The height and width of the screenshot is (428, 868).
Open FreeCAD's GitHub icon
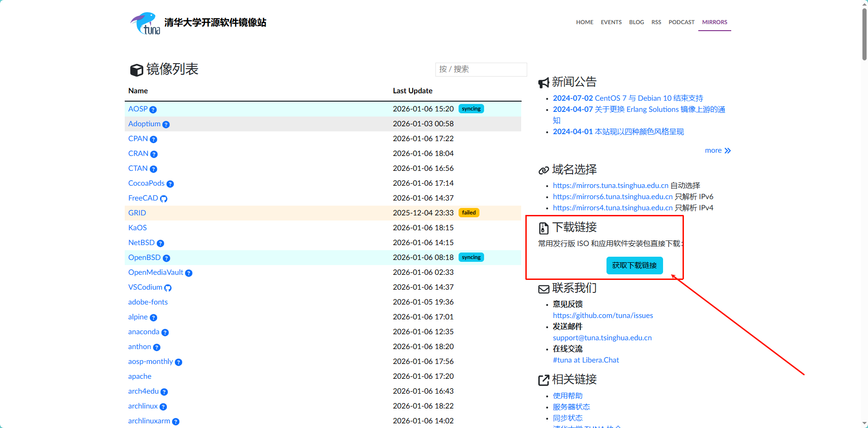click(164, 199)
